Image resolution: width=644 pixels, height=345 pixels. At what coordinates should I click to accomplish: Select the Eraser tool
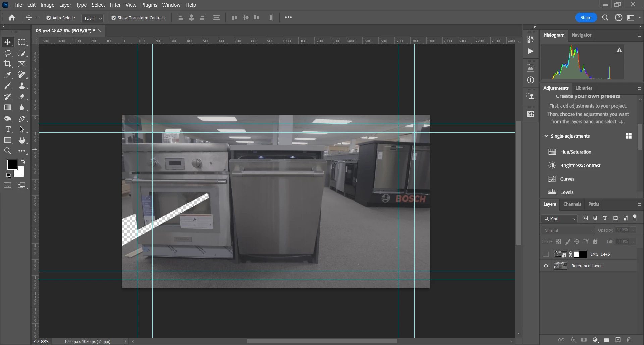tap(22, 97)
